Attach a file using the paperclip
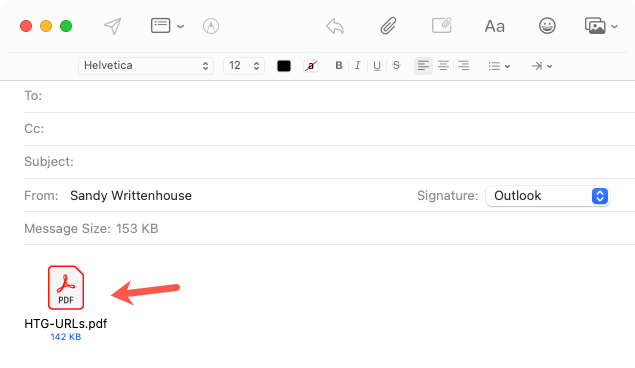The width and height of the screenshot is (635, 368). [388, 26]
